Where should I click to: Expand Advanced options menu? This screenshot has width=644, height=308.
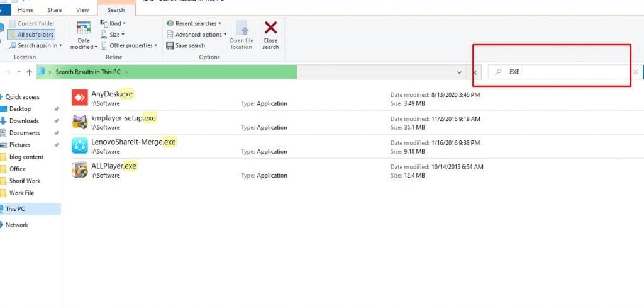pos(197,35)
